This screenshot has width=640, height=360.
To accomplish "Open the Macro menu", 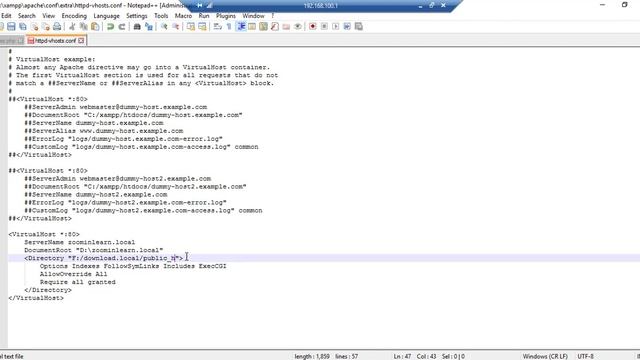I will point(183,16).
